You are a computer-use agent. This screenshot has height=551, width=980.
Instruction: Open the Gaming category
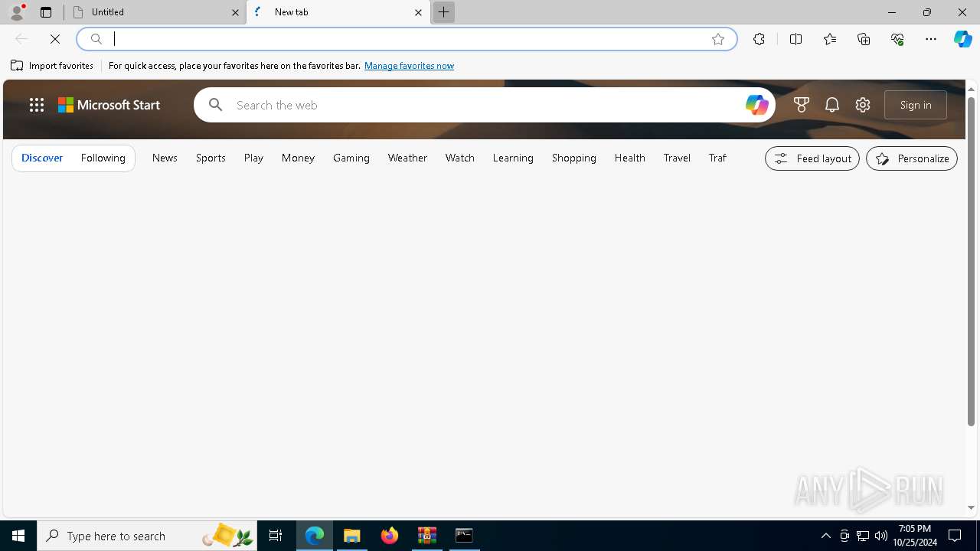pos(351,158)
